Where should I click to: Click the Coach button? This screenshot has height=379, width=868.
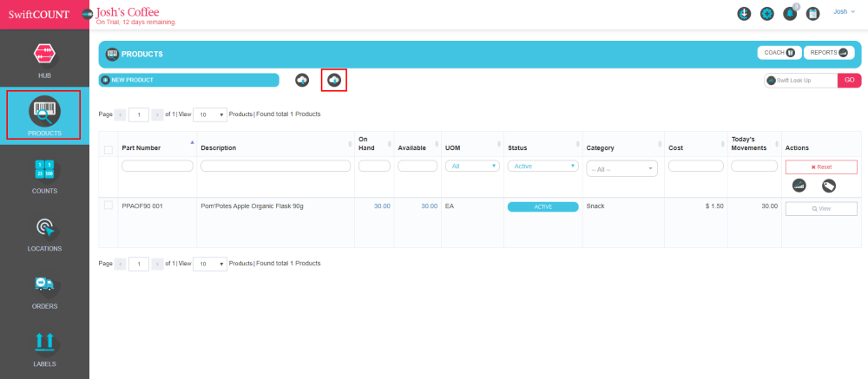tap(779, 53)
